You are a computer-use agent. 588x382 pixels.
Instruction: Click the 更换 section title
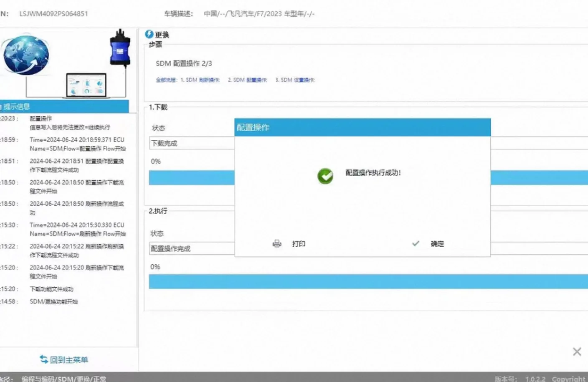(x=162, y=35)
